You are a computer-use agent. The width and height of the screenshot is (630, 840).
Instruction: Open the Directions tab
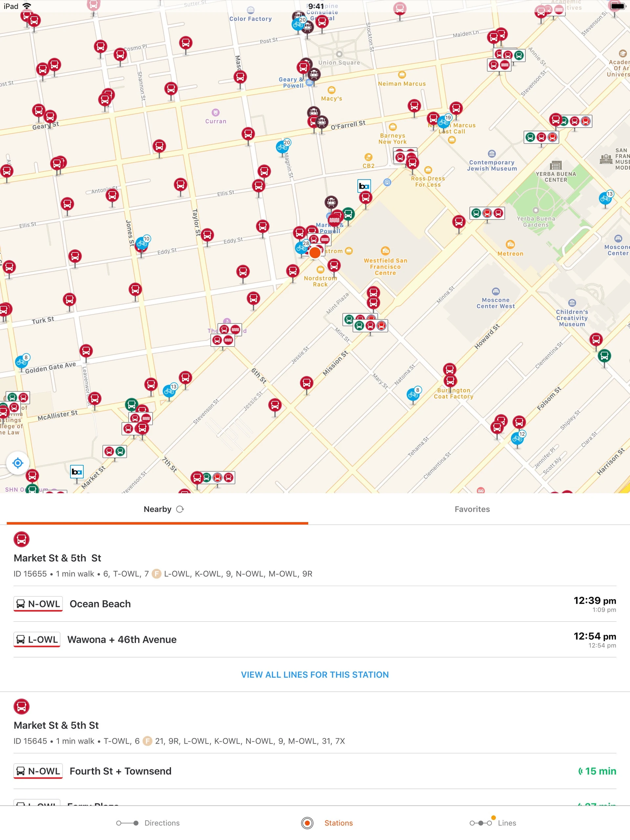[148, 823]
